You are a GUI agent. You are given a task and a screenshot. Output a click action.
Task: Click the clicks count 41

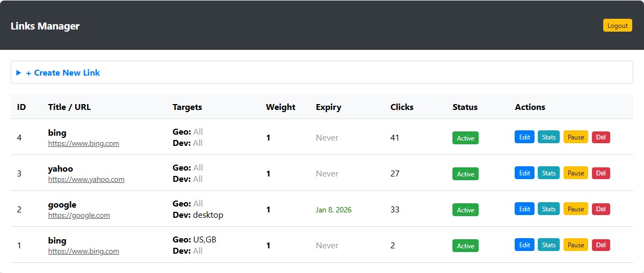pos(395,137)
